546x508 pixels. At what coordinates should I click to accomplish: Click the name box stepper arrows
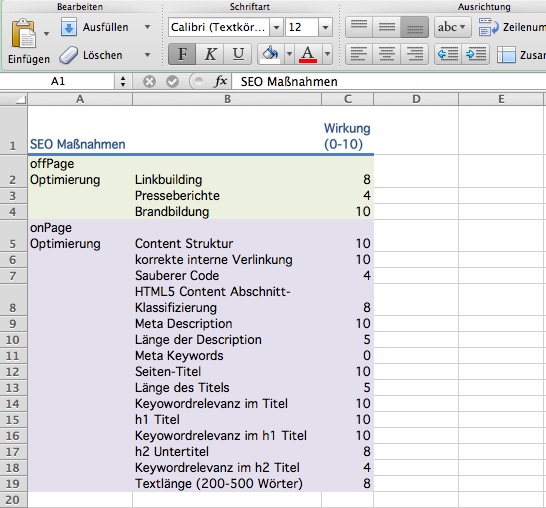click(123, 81)
